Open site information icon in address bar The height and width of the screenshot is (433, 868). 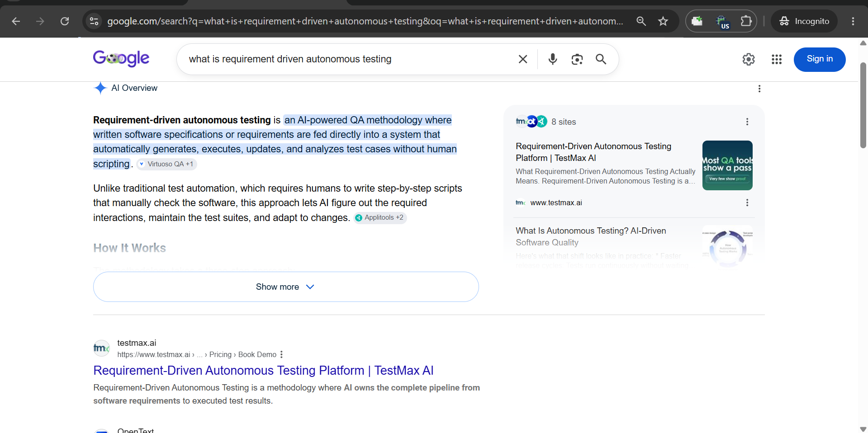pyautogui.click(x=94, y=21)
